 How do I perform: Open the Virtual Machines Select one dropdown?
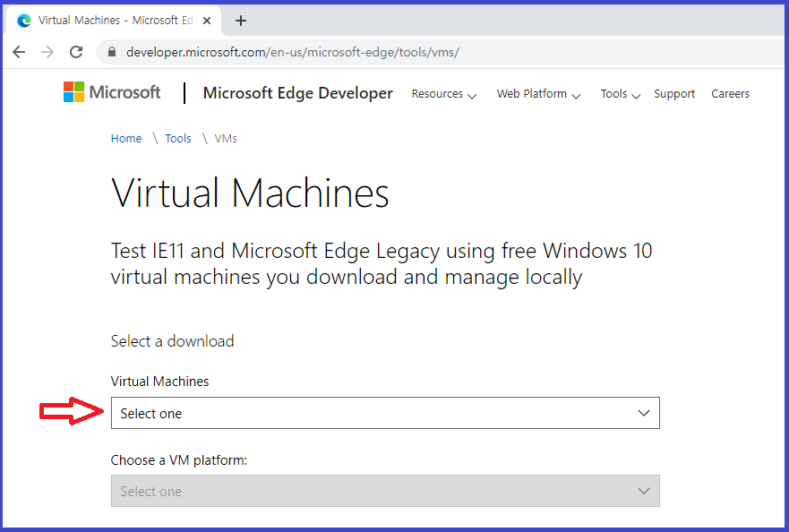pos(385,413)
